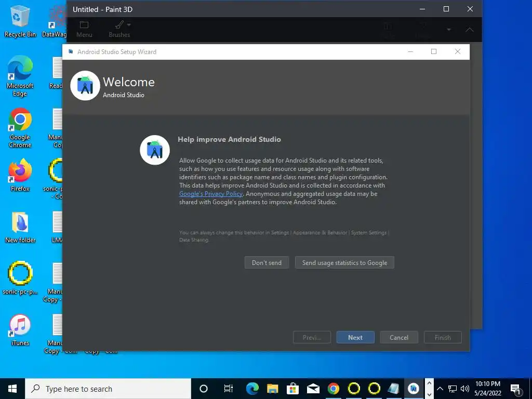Select the New folder desktop icon
532x399 pixels.
coord(20,228)
